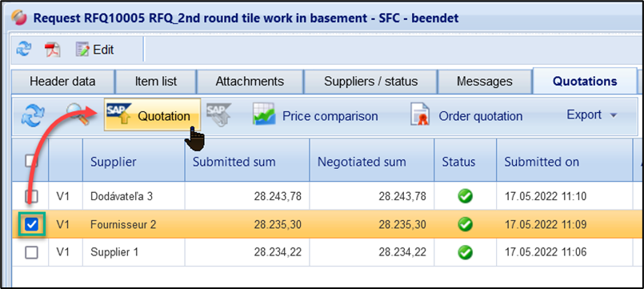Open the PDF export icon
The image size is (644, 289).
click(53, 50)
